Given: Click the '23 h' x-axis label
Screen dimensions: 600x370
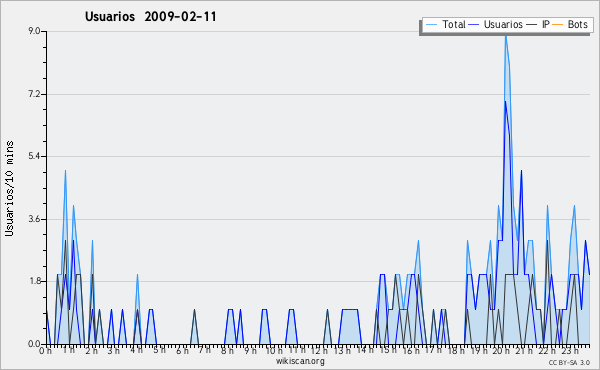Looking at the screenshot, I should (570, 350).
